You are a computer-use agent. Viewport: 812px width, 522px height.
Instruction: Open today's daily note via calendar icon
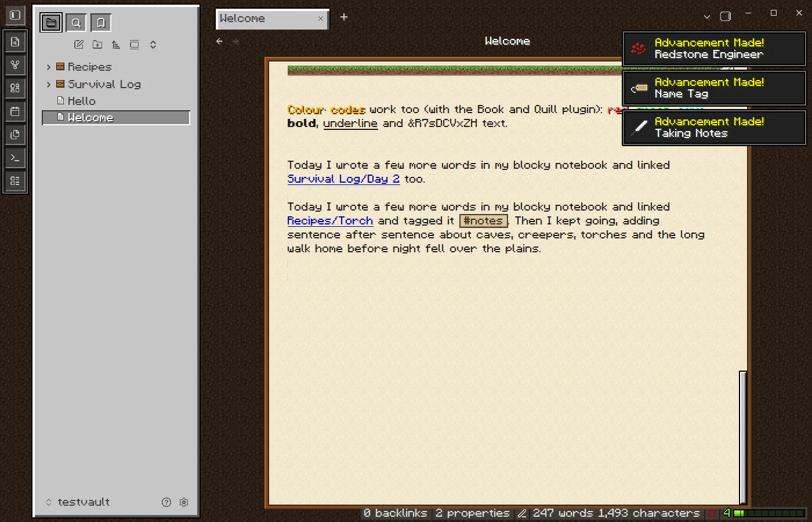click(x=15, y=111)
